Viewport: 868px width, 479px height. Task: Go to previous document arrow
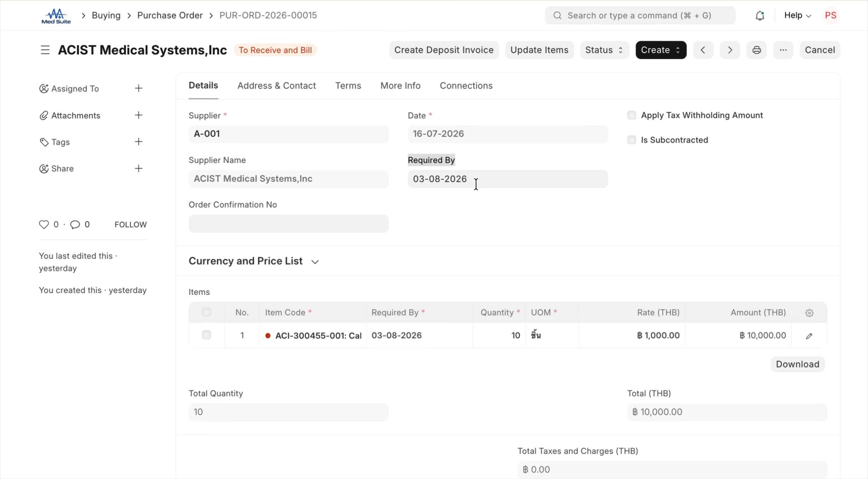[x=703, y=50]
